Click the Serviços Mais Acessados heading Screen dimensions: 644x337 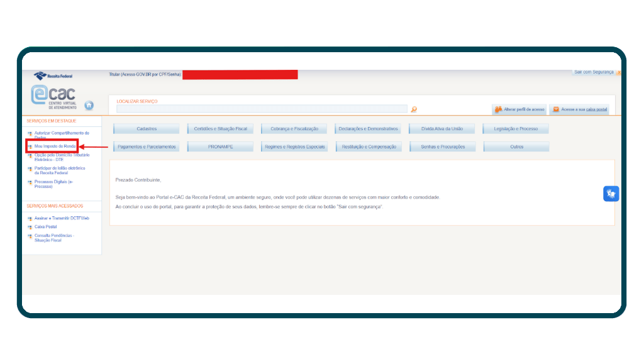pyautogui.click(x=55, y=206)
